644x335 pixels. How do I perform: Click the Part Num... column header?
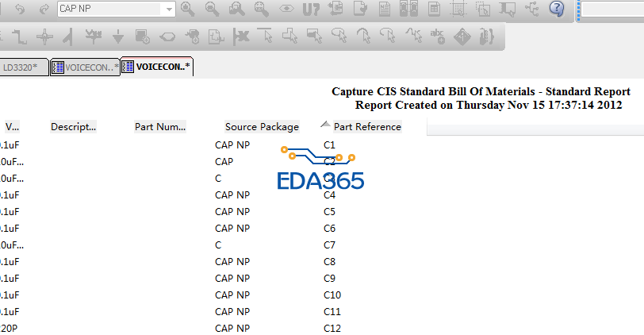(159, 126)
